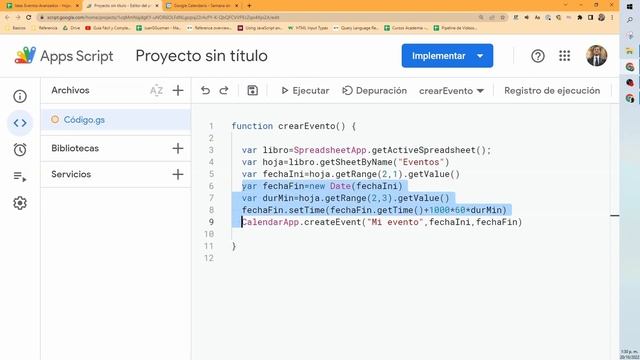The width and height of the screenshot is (640, 360).
Task: Click the Implementar deploy button
Action: pyautogui.click(x=438, y=56)
